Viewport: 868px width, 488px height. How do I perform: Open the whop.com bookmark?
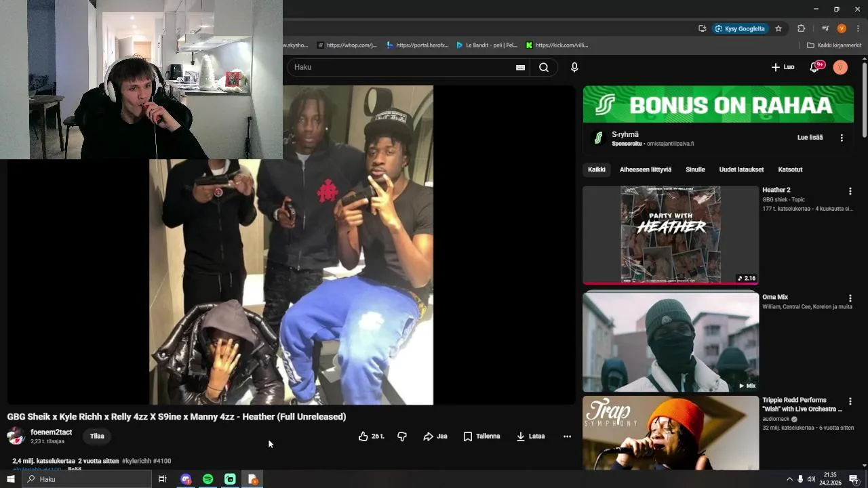click(x=347, y=45)
